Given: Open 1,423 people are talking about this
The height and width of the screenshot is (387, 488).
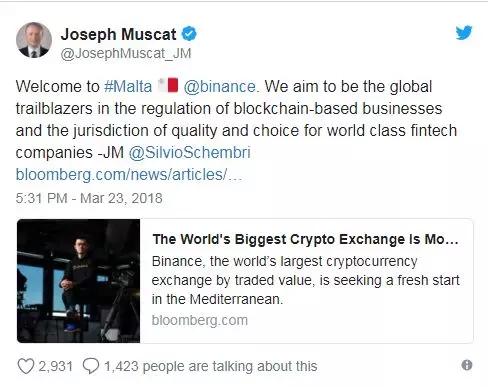Looking at the screenshot, I should pos(211,366).
